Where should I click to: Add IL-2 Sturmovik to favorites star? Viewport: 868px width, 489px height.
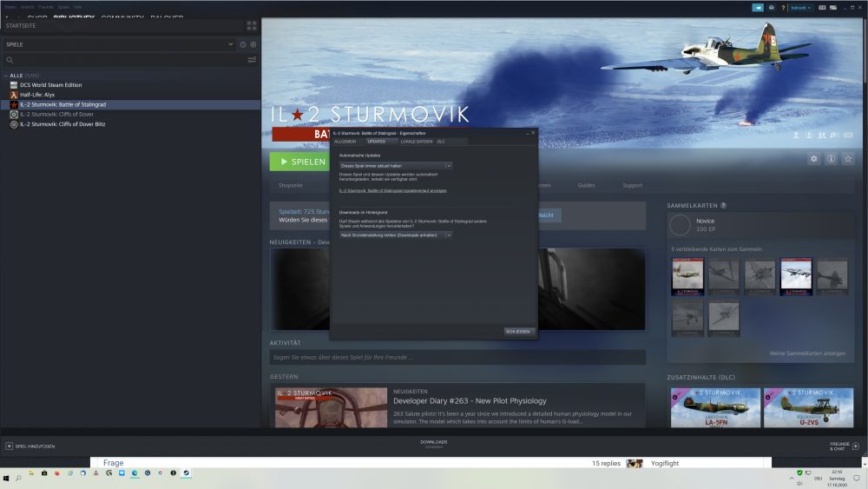(848, 159)
